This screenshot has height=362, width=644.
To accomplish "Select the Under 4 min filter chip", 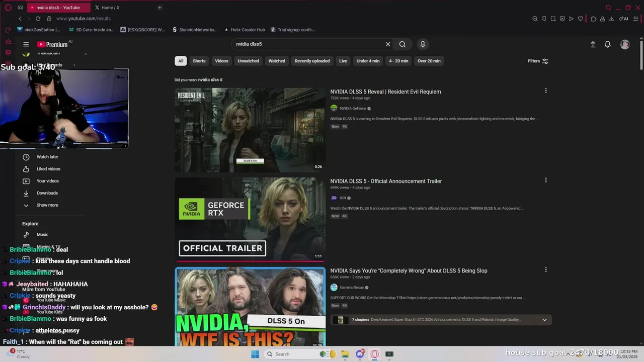I will point(368,61).
